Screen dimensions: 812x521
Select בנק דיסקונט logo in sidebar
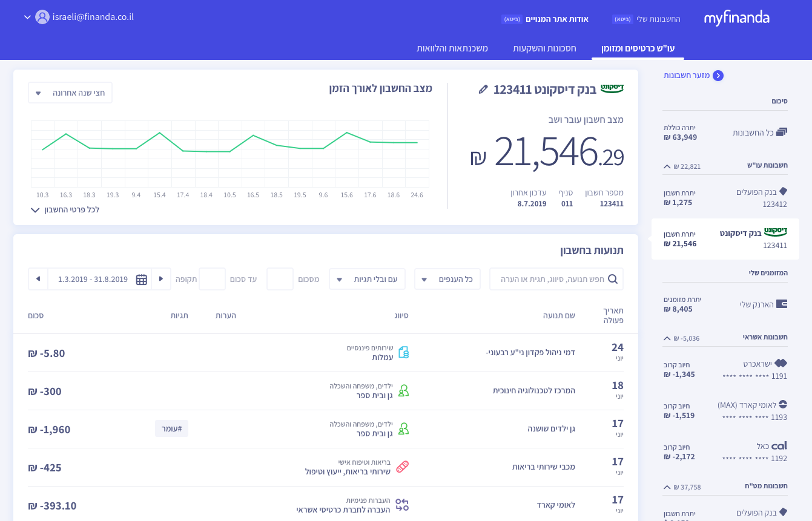[x=776, y=231]
